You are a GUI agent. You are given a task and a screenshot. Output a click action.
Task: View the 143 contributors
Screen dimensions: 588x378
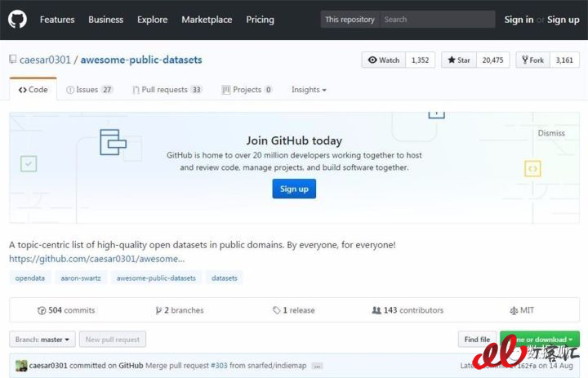[x=408, y=310]
